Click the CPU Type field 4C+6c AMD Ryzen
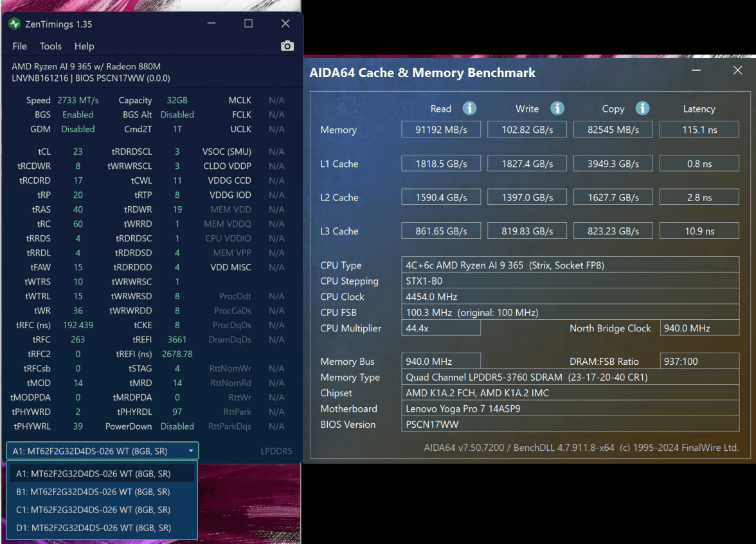 570,265
